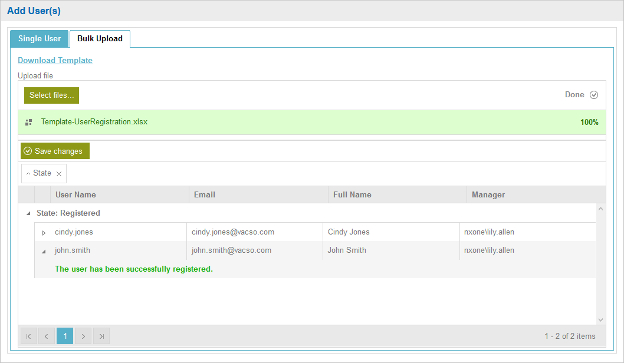The width and height of the screenshot is (624, 363).
Task: Click the cindy.jones user name cell
Action: pyautogui.click(x=118, y=232)
